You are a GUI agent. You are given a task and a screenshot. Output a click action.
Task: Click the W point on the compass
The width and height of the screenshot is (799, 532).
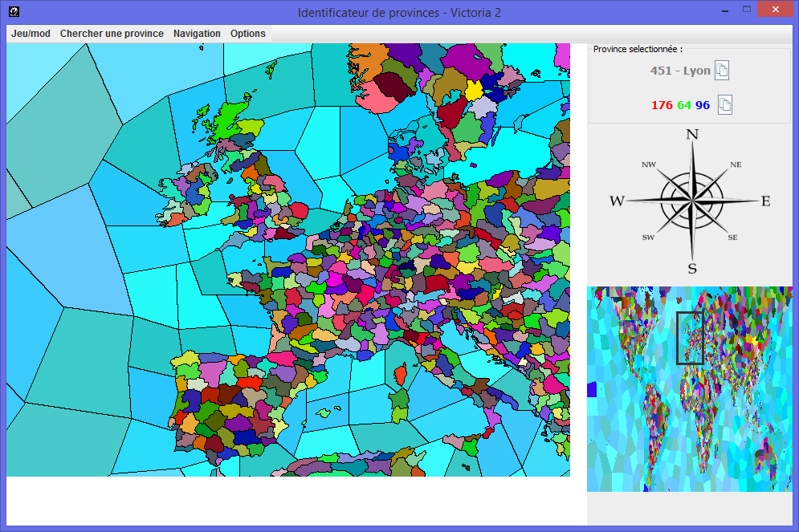(617, 201)
